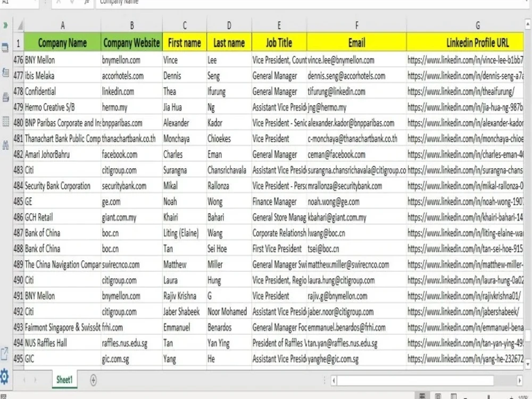Select cell with Noor Mohamed
Image resolution: width=532 pixels, height=399 pixels.
coord(229,311)
